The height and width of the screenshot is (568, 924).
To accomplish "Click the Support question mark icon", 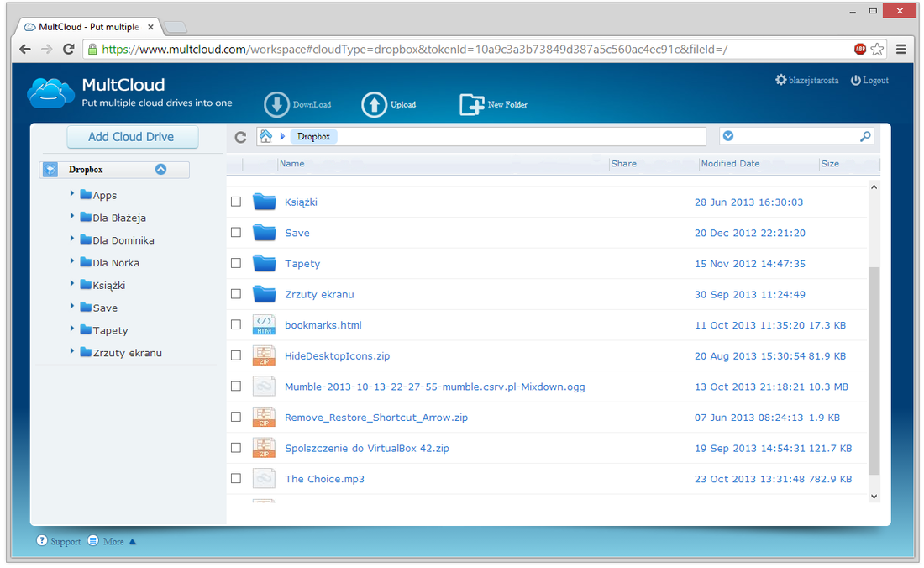I will pos(42,540).
